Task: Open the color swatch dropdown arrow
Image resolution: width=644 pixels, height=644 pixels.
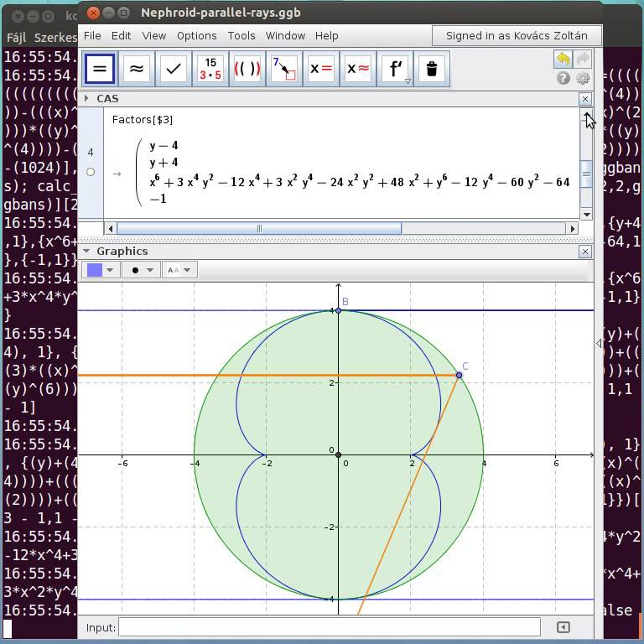Action: coord(110,270)
